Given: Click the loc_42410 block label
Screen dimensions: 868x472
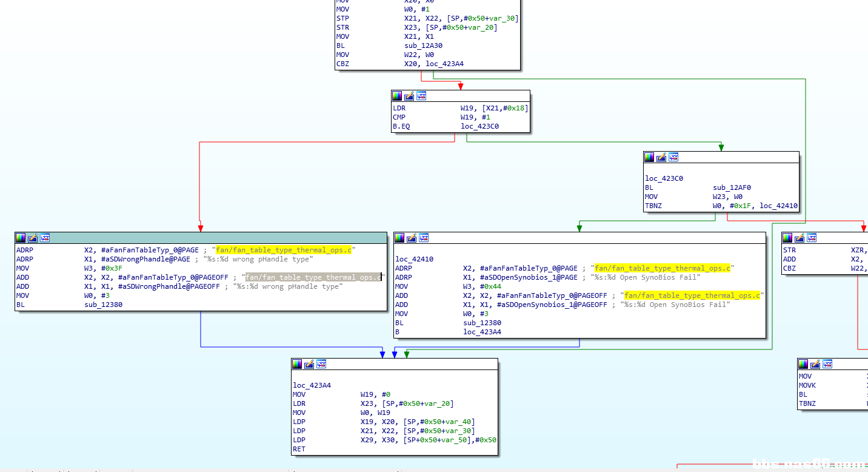Looking at the screenshot, I should (x=415, y=259).
